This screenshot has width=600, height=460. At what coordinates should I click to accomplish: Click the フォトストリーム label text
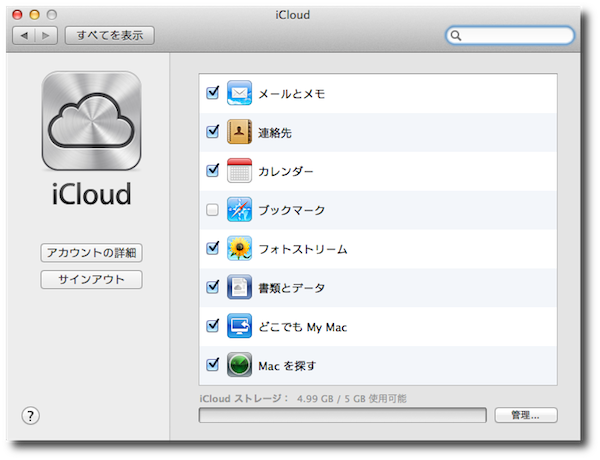click(x=303, y=249)
